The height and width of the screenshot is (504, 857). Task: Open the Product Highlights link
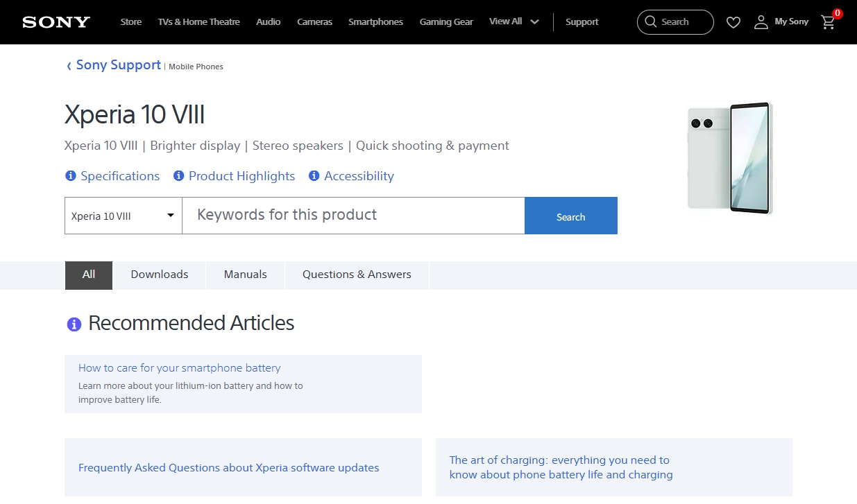[241, 176]
